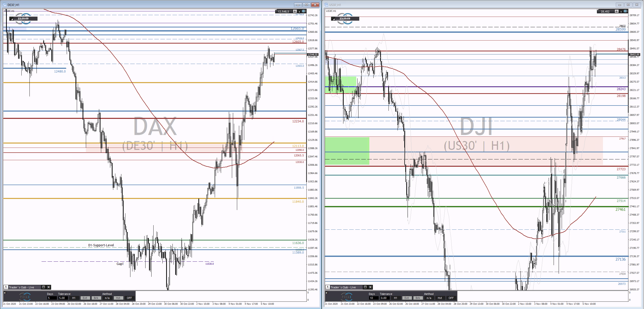
Task: Click the D1-Support-Level label on DAX chart
Action: 101,245
